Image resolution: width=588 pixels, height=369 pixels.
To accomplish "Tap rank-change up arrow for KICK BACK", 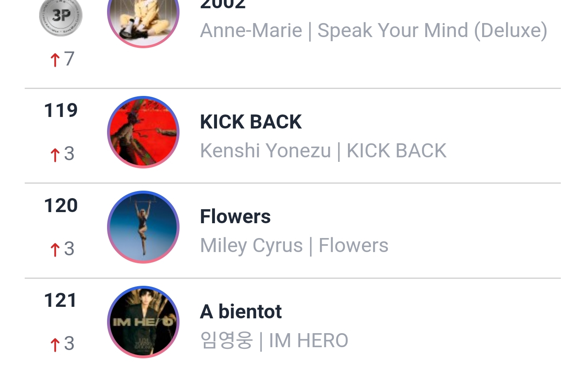I will [x=55, y=155].
